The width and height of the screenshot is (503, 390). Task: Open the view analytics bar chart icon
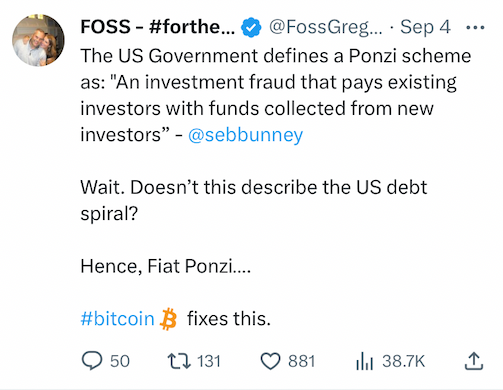coord(364,362)
